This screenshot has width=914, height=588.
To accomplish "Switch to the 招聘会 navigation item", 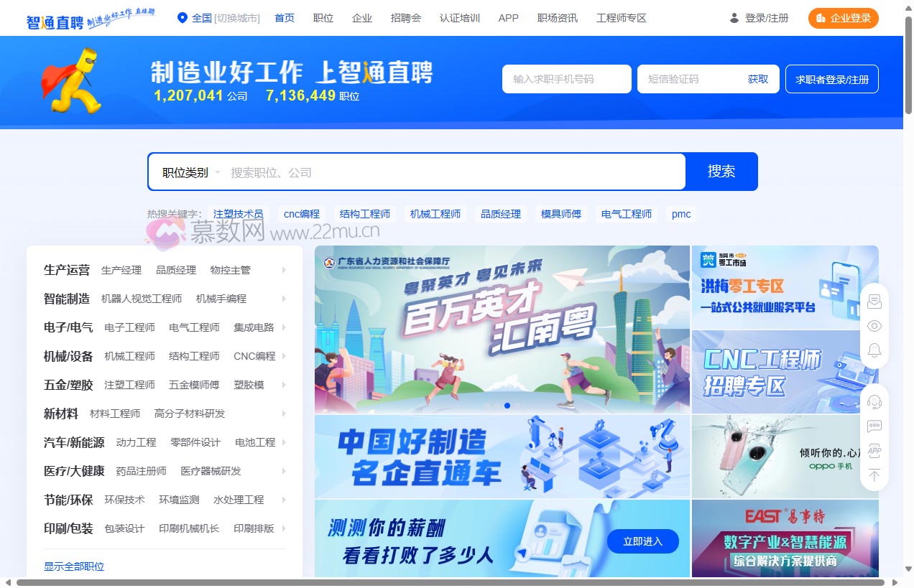I will 406,18.
